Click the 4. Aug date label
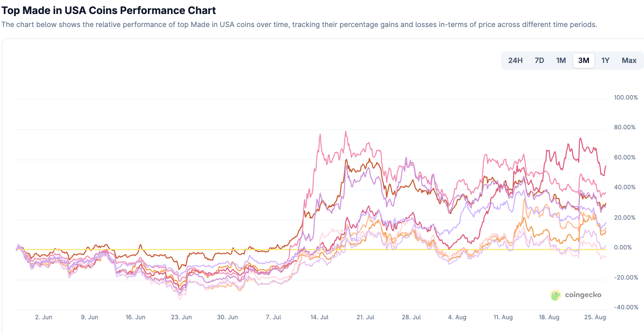The width and height of the screenshot is (644, 334). point(457,317)
